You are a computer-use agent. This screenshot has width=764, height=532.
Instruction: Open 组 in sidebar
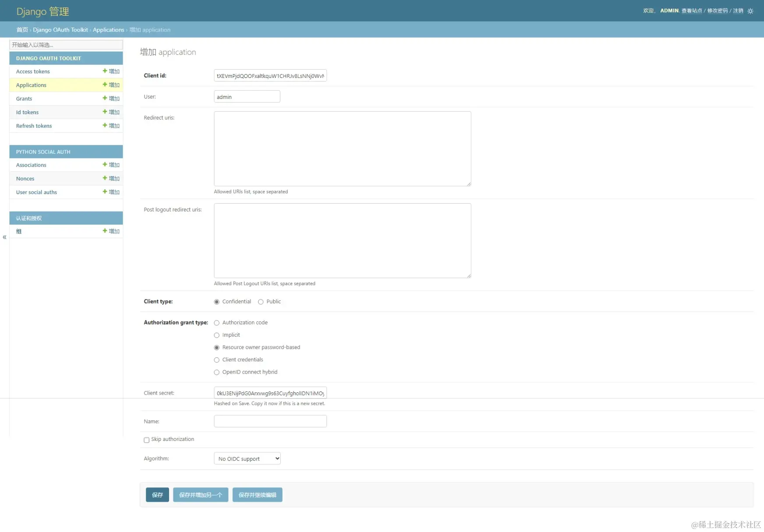coord(19,231)
